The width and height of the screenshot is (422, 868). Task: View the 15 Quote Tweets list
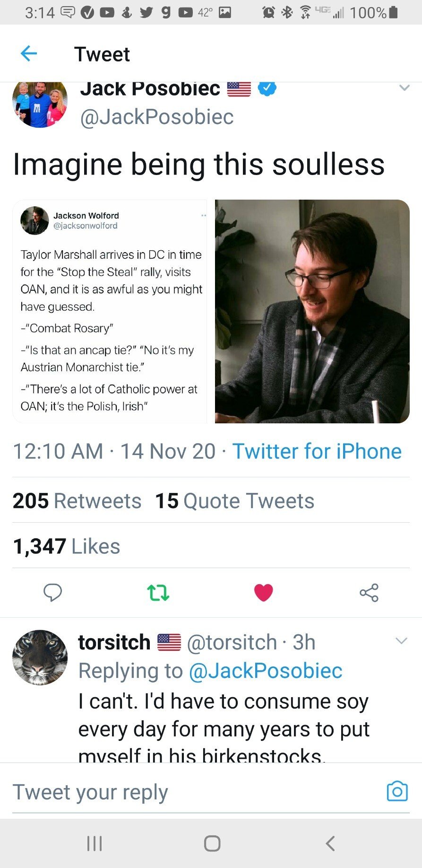[234, 501]
